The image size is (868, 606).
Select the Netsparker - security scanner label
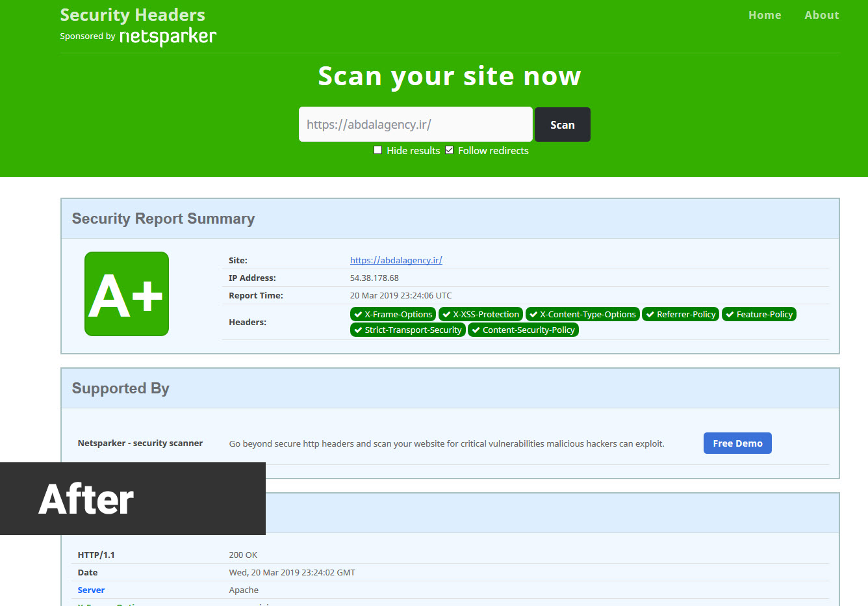point(140,443)
